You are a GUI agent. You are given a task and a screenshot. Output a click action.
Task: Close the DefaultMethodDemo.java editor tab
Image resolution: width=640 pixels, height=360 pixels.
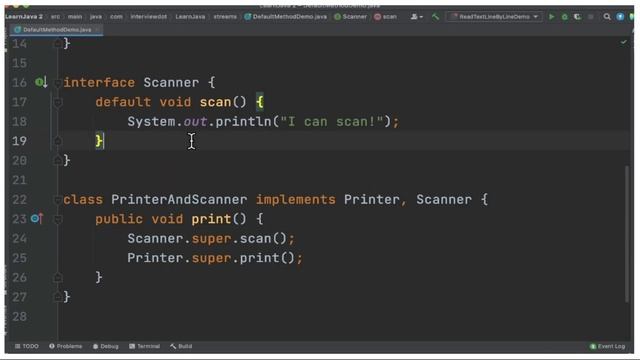coord(97,30)
